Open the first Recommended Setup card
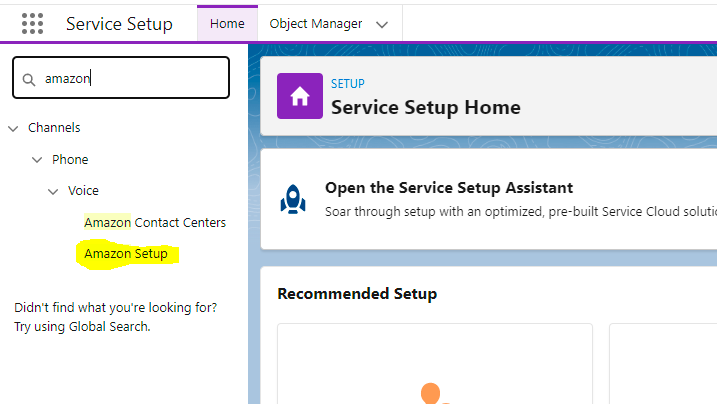 pos(434,364)
